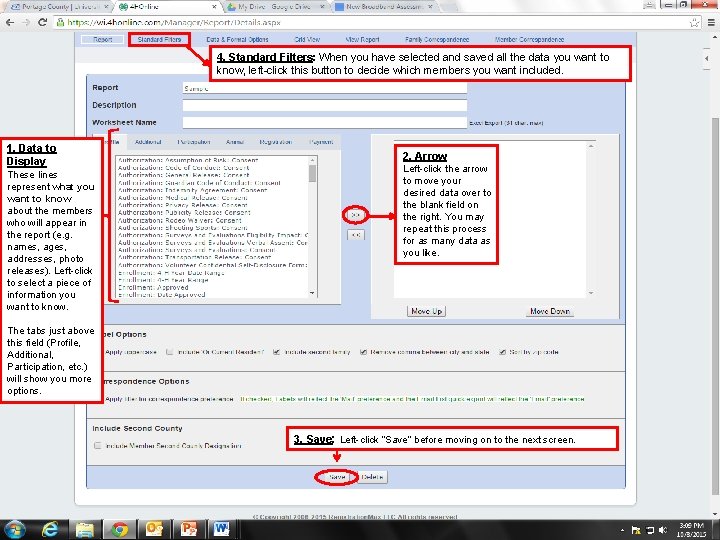Click the Save button
Image resolution: width=720 pixels, height=540 pixels.
[x=337, y=477]
